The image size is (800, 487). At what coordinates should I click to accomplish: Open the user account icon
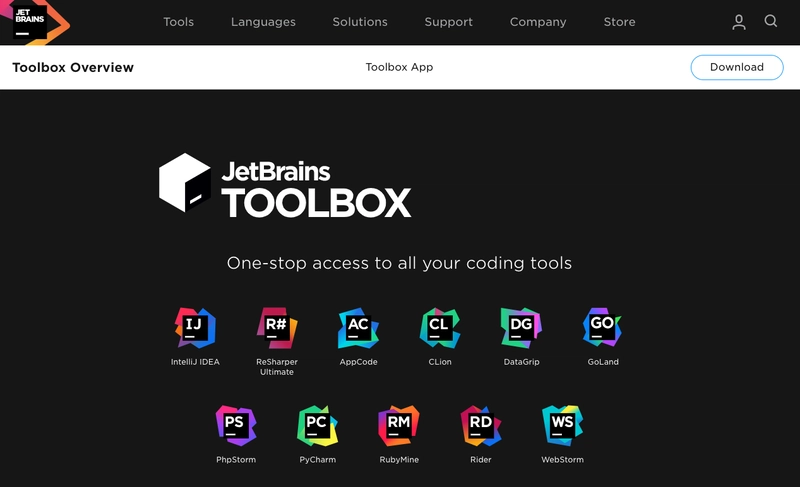coord(739,22)
